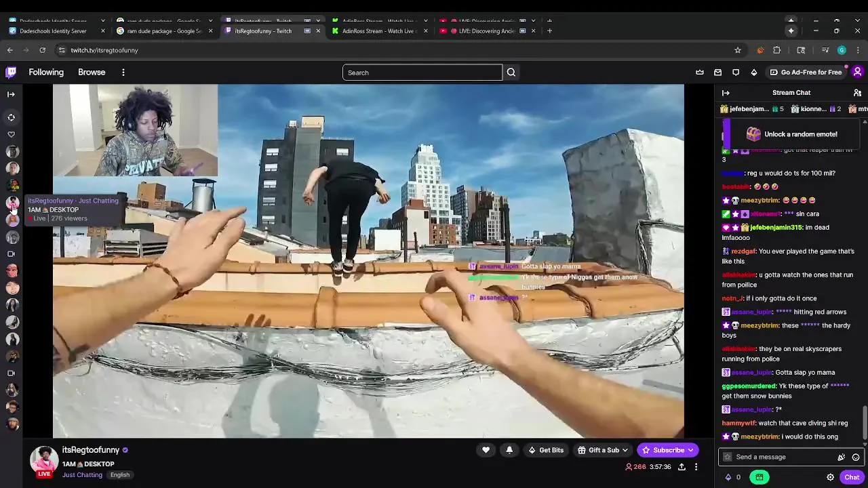
Task: Click the green channel rewards button
Action: coord(759,477)
